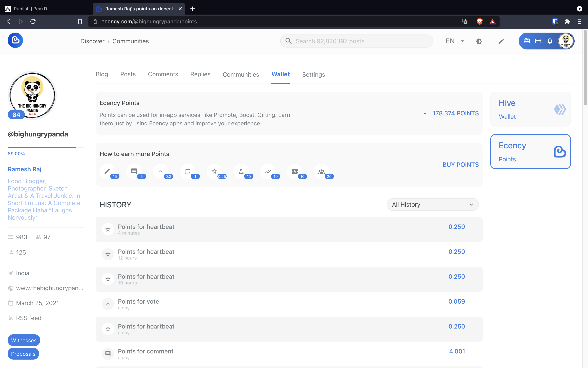Click BUY POINTS

coord(461,164)
